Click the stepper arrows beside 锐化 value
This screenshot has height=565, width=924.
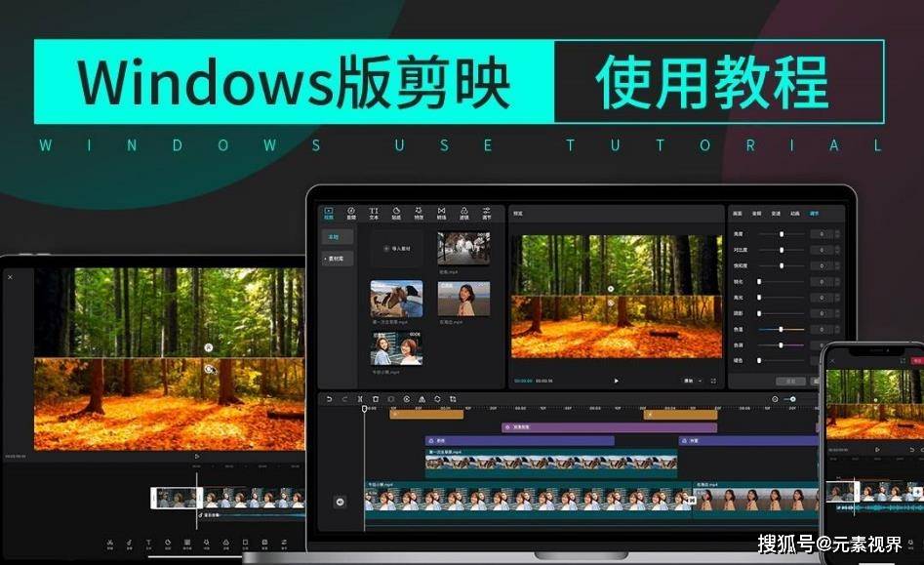point(837,282)
